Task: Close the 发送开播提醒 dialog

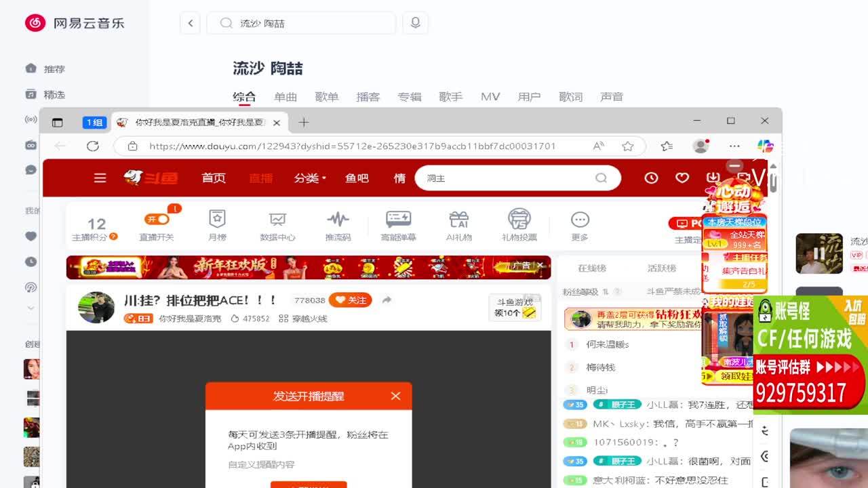Action: click(395, 396)
